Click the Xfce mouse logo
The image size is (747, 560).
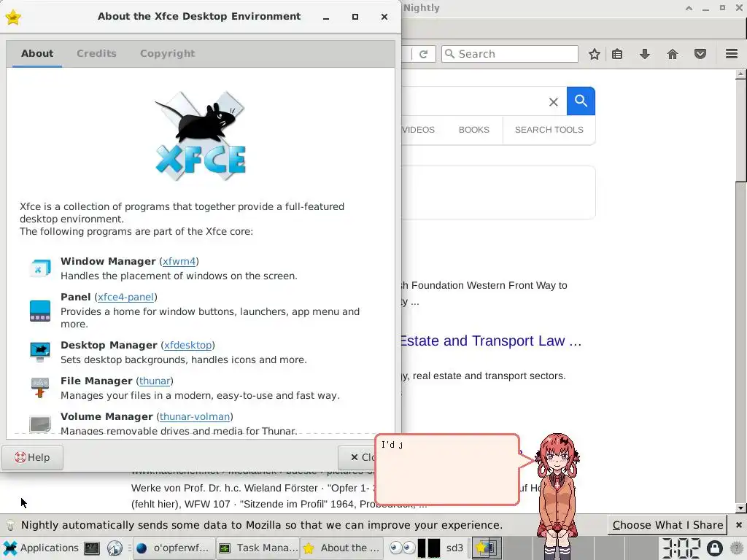pos(200,135)
